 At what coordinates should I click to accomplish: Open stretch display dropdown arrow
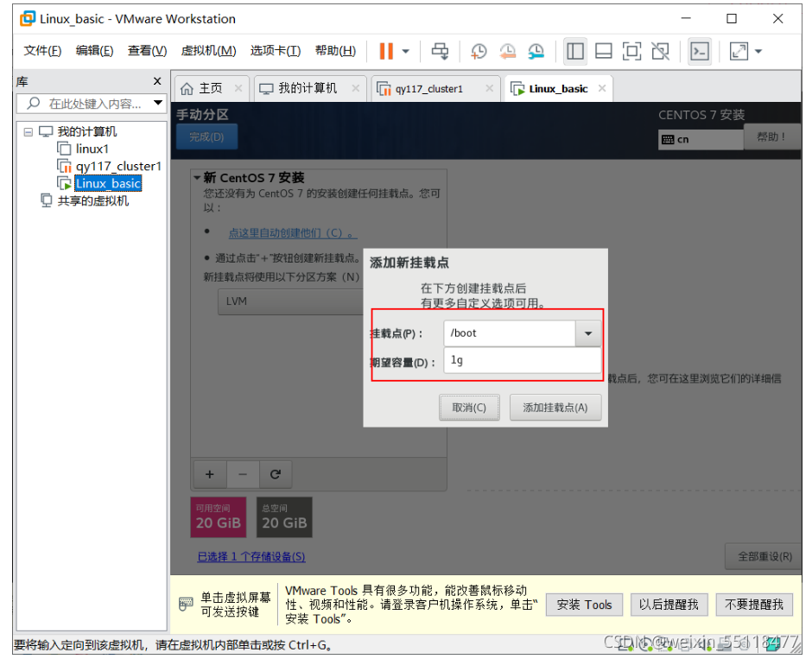coord(758,51)
